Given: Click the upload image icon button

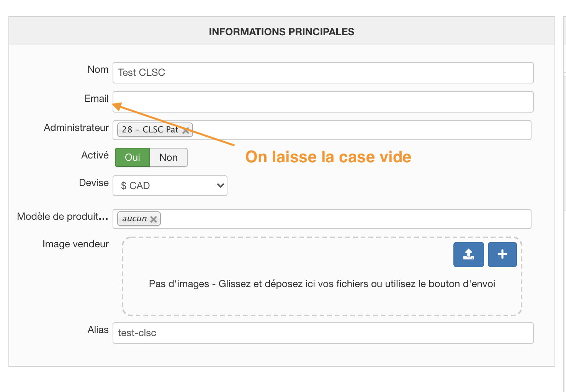Looking at the screenshot, I should [x=468, y=255].
